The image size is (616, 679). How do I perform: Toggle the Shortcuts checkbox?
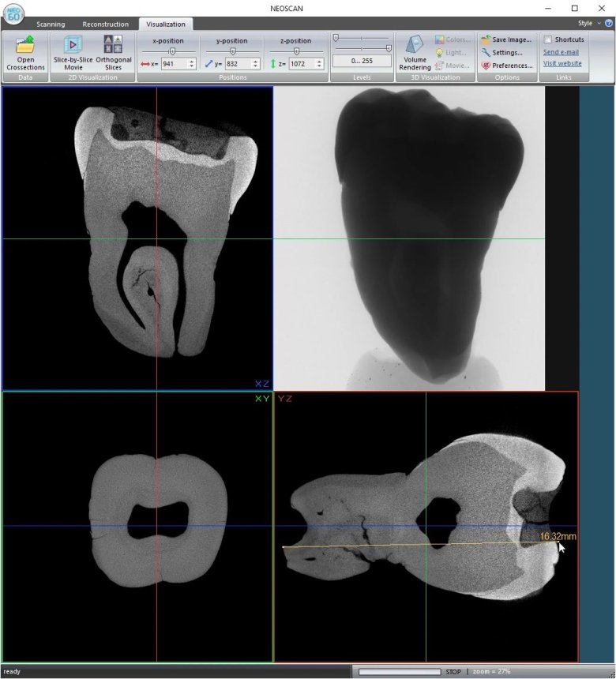[x=548, y=39]
